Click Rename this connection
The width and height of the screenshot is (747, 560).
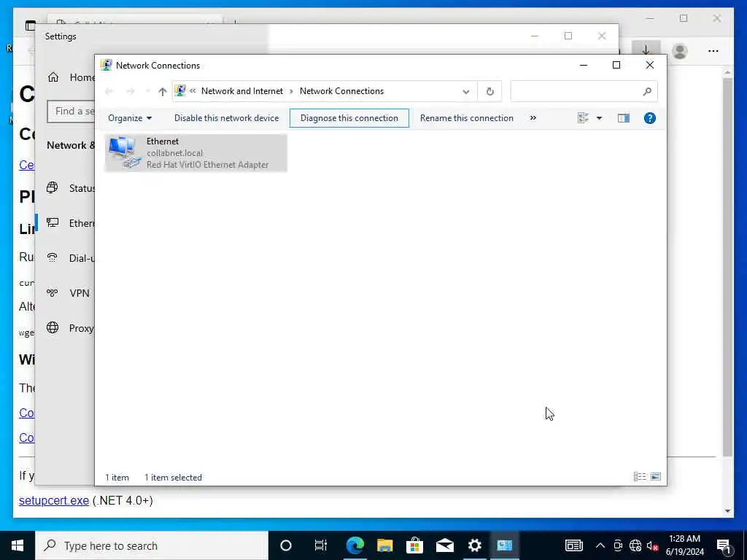466,118
